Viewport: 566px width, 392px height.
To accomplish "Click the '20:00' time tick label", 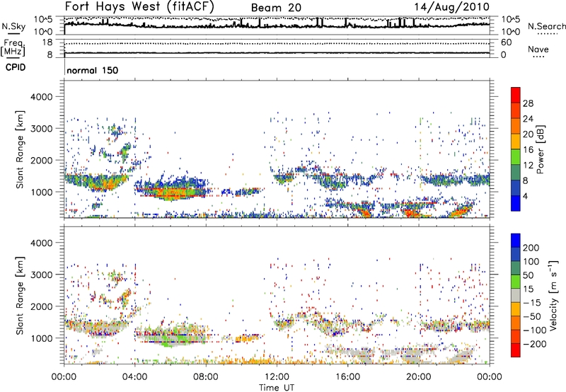I will 419,377.
